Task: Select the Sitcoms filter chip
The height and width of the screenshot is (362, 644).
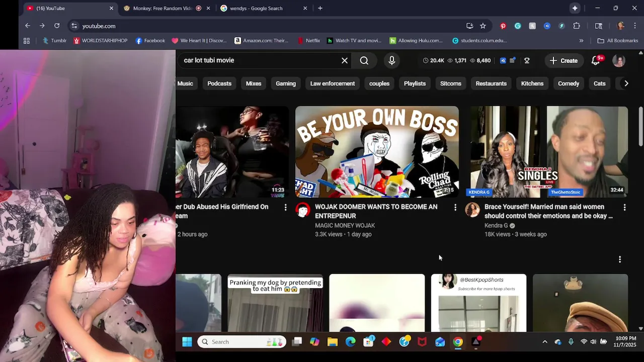Action: [451, 83]
